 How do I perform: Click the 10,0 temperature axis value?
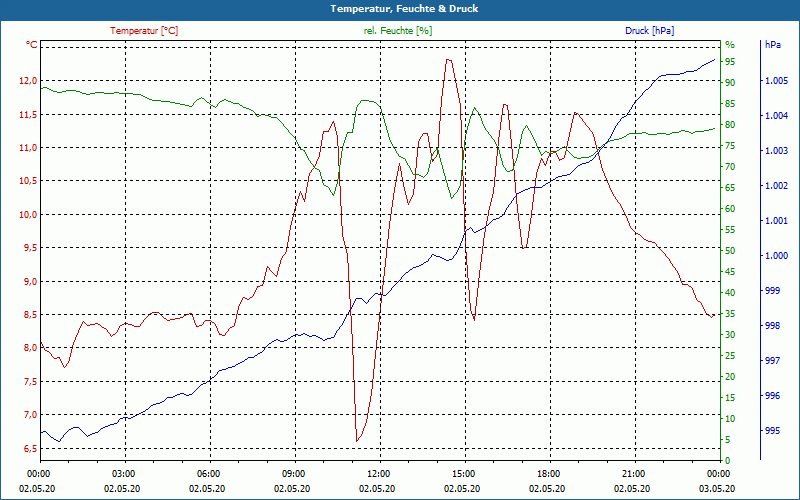pyautogui.click(x=28, y=214)
